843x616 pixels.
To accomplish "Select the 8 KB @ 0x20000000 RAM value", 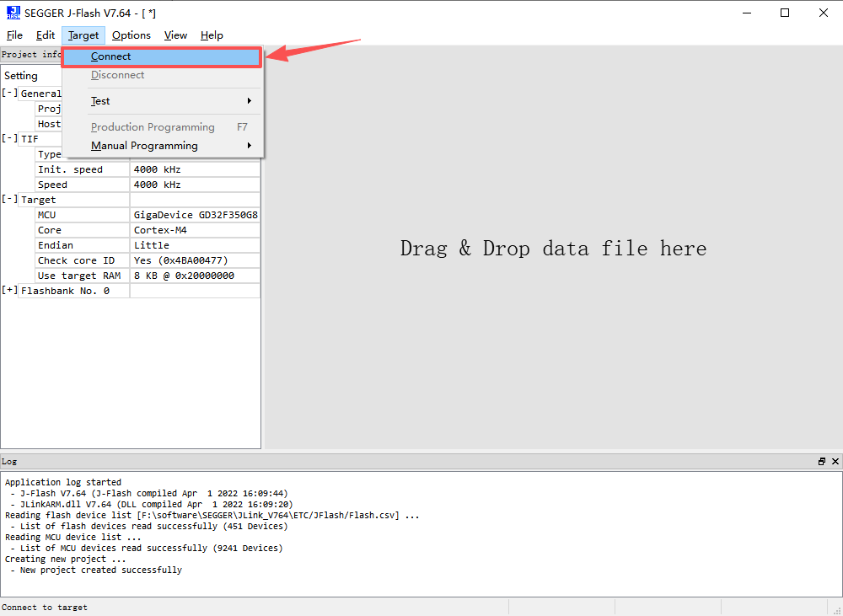I will (x=196, y=276).
